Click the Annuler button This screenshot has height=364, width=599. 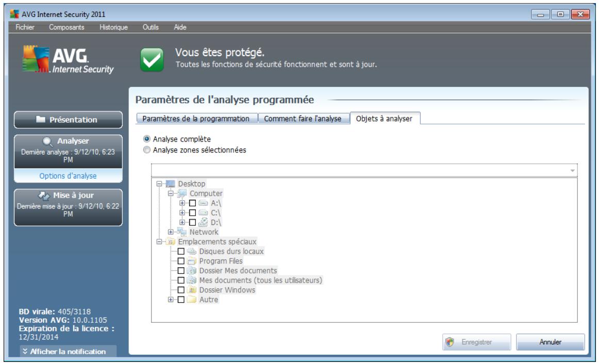[551, 342]
